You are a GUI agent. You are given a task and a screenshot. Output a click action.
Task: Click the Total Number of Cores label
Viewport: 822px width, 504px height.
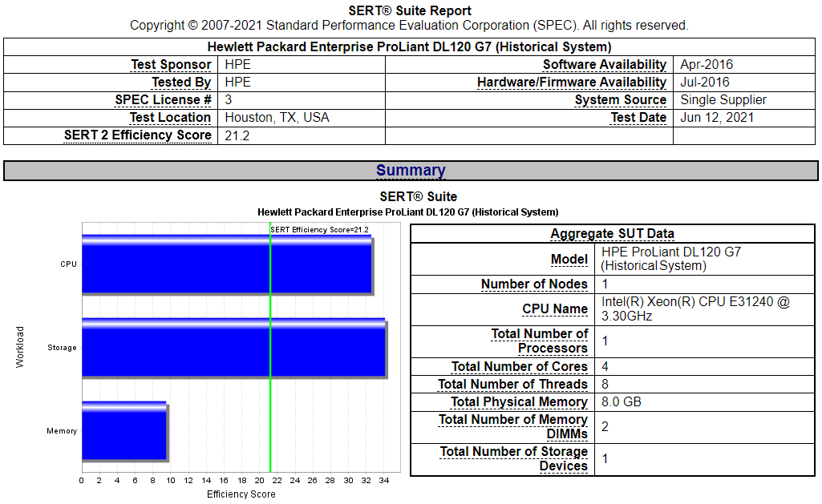click(520, 367)
